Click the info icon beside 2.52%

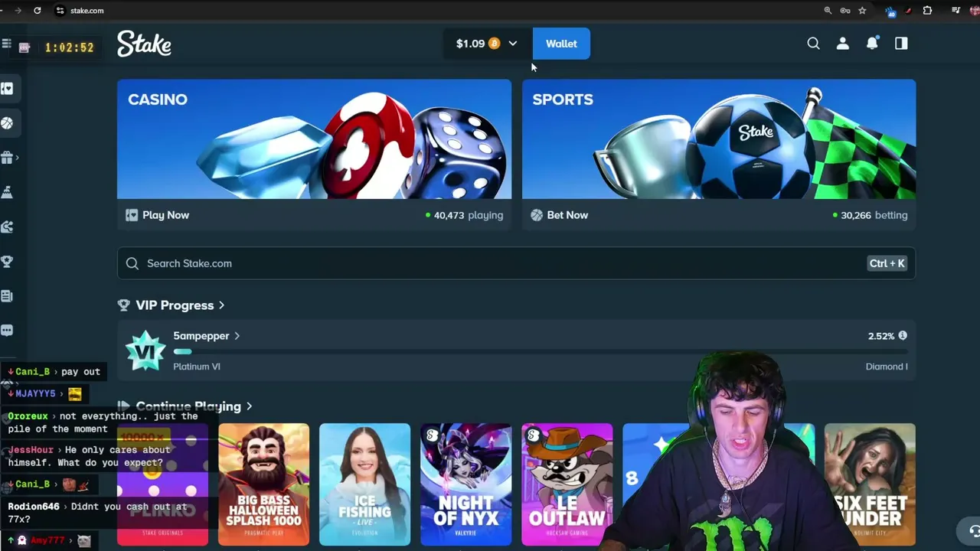pos(903,336)
